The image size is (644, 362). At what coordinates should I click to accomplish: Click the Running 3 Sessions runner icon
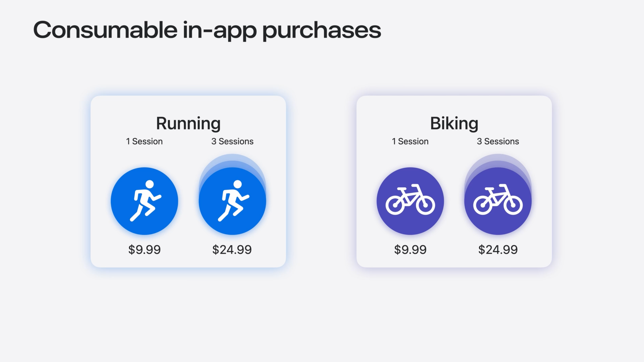click(232, 201)
